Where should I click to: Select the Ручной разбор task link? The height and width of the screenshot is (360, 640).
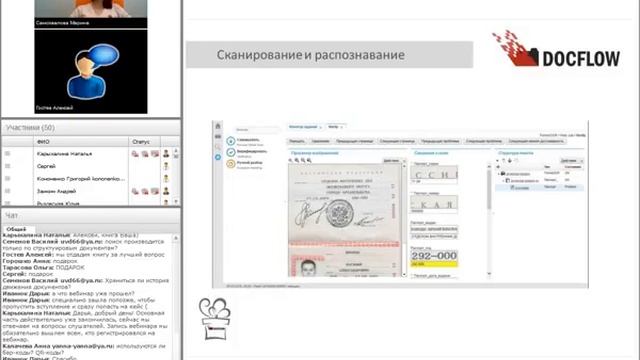click(250, 162)
